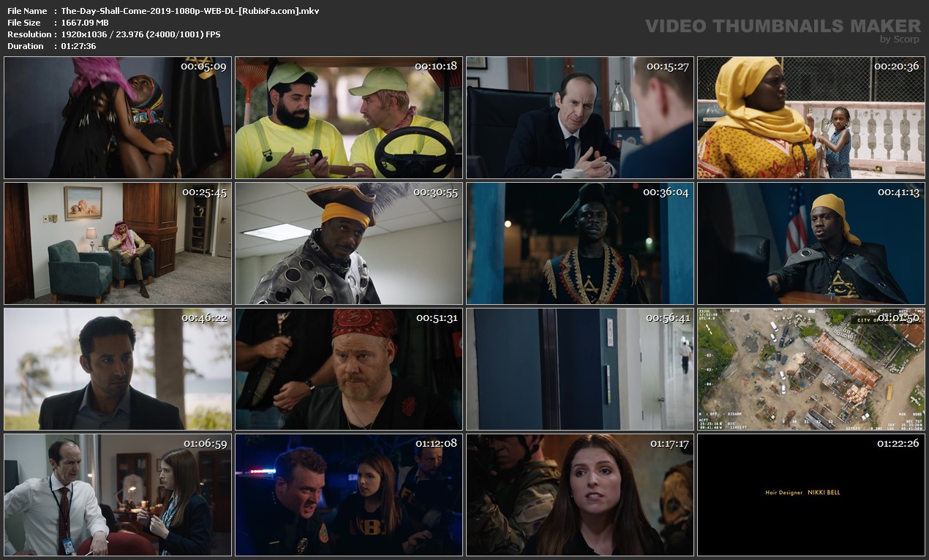Image resolution: width=929 pixels, height=560 pixels.
Task: Open the soldier scene thumbnail at 01:17:17
Action: [x=580, y=495]
